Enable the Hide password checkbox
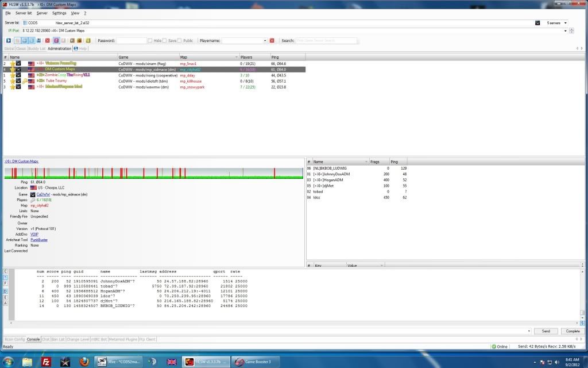This screenshot has width=588, height=368. click(150, 41)
